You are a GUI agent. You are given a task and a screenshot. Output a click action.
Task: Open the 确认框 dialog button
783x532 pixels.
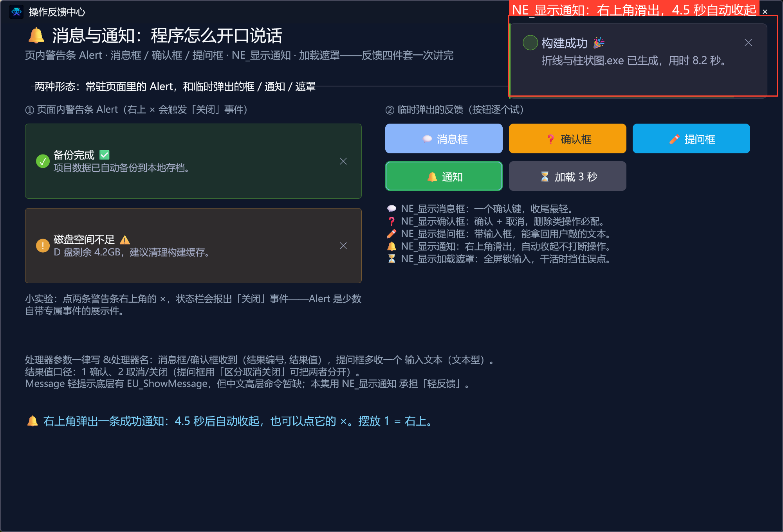[x=567, y=138]
